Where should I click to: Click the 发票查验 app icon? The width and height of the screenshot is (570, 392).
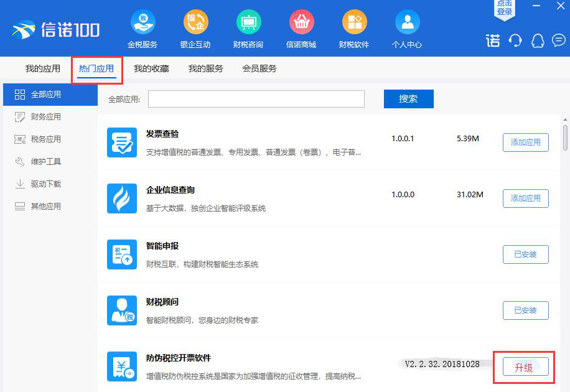pyautogui.click(x=122, y=142)
